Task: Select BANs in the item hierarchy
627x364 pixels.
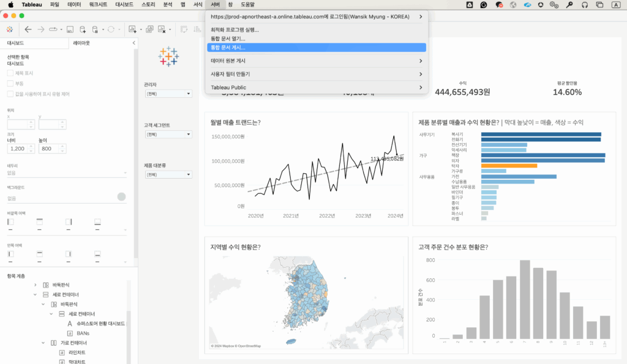Action: click(83, 333)
